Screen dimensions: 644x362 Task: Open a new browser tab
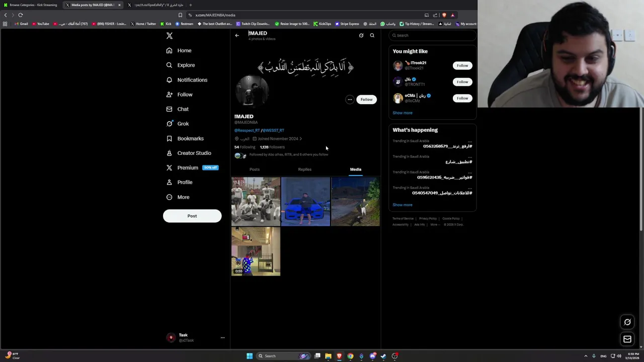pyautogui.click(x=190, y=5)
